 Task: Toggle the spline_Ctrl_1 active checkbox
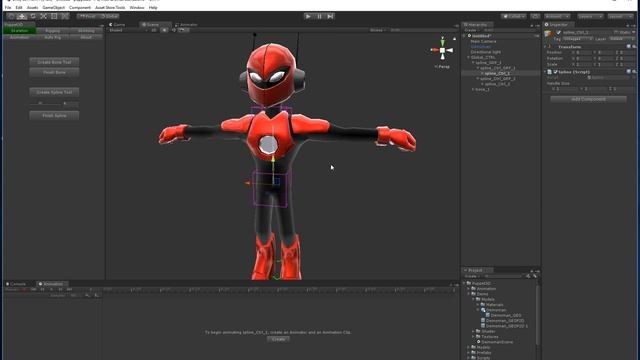558,33
